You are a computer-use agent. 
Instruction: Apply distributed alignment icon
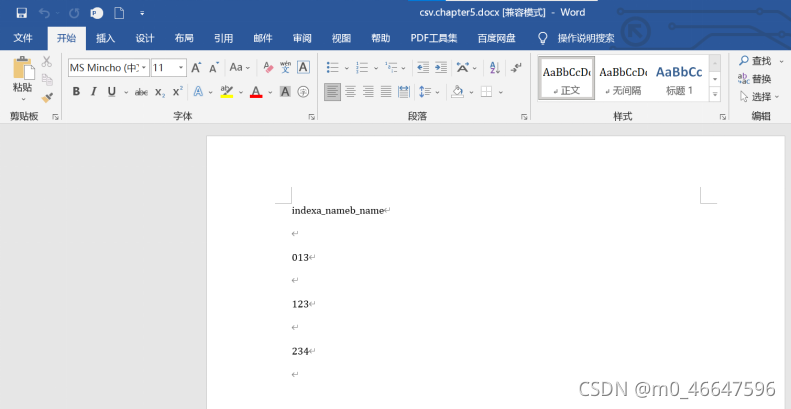coord(404,92)
